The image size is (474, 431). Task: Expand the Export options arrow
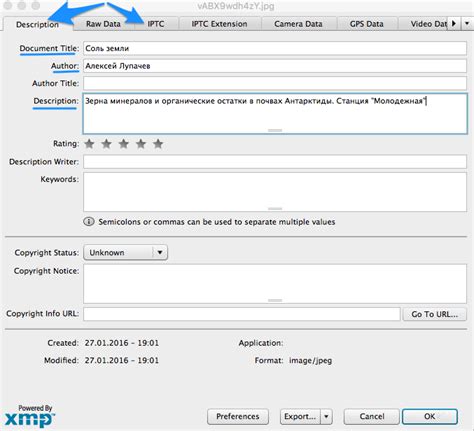coord(326,416)
